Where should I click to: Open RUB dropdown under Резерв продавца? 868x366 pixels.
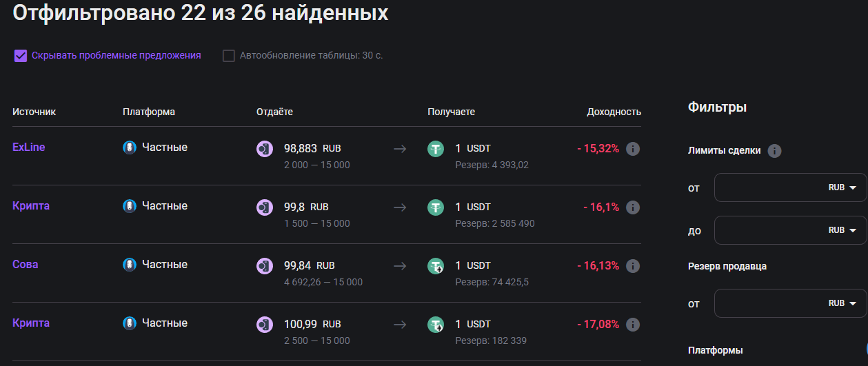point(842,303)
